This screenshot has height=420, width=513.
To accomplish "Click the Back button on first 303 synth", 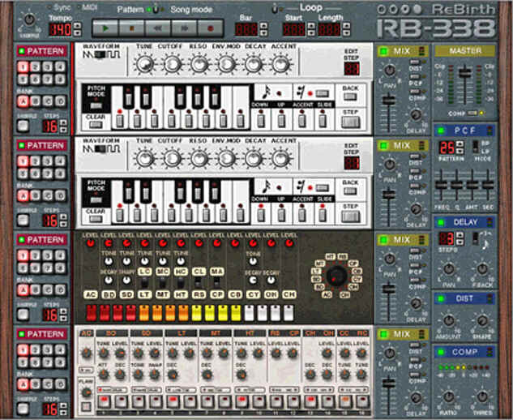I will click(350, 96).
